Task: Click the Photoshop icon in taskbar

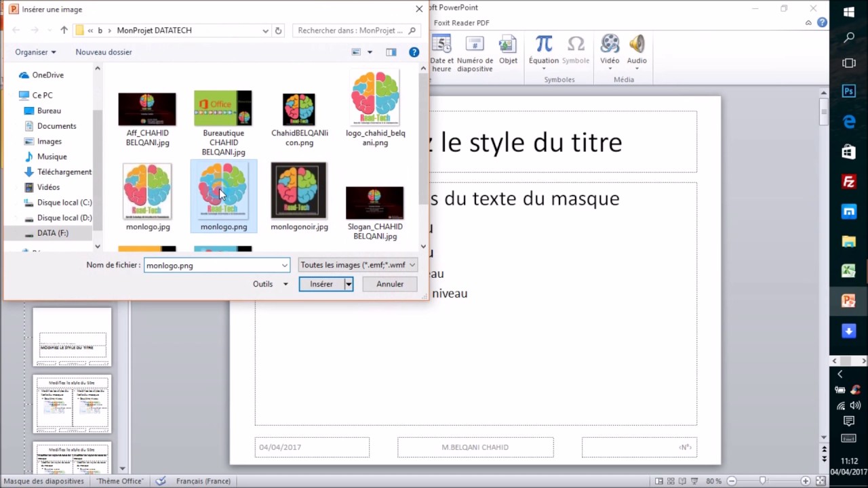Action: (849, 91)
